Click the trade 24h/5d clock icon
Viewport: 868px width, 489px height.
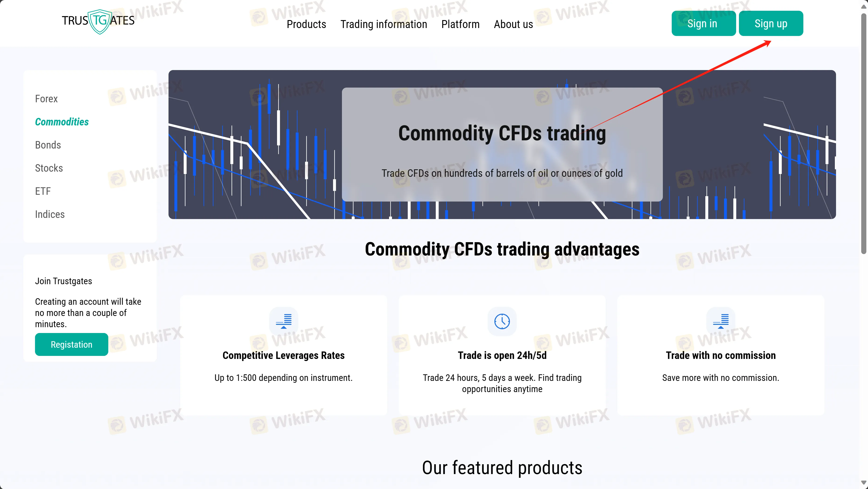502,321
